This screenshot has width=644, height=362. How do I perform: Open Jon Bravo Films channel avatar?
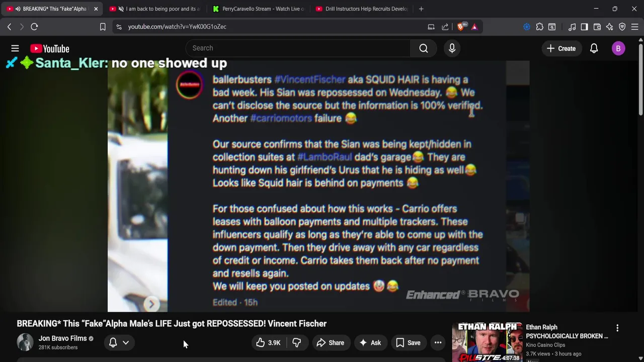pyautogui.click(x=25, y=342)
